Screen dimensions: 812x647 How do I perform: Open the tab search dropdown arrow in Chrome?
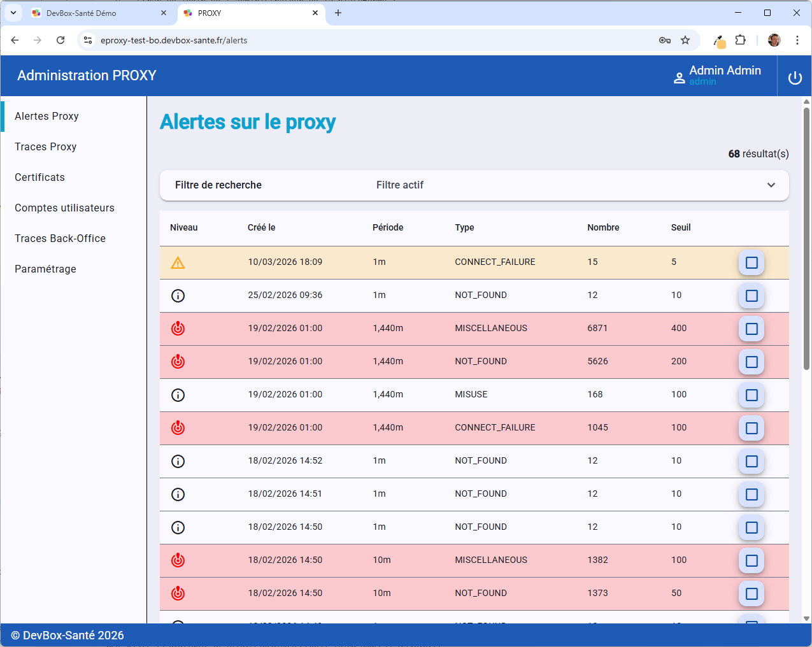13,13
